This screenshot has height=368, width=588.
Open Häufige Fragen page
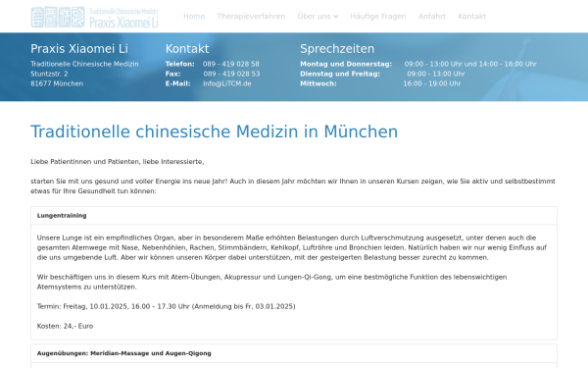pos(378,16)
